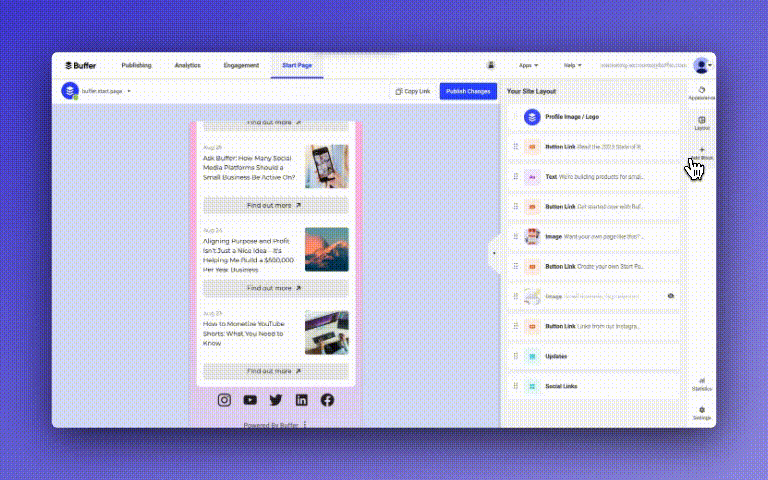Click 'Aligning Purpose and Profit' headline text
768x480 pixels.
click(x=248, y=255)
